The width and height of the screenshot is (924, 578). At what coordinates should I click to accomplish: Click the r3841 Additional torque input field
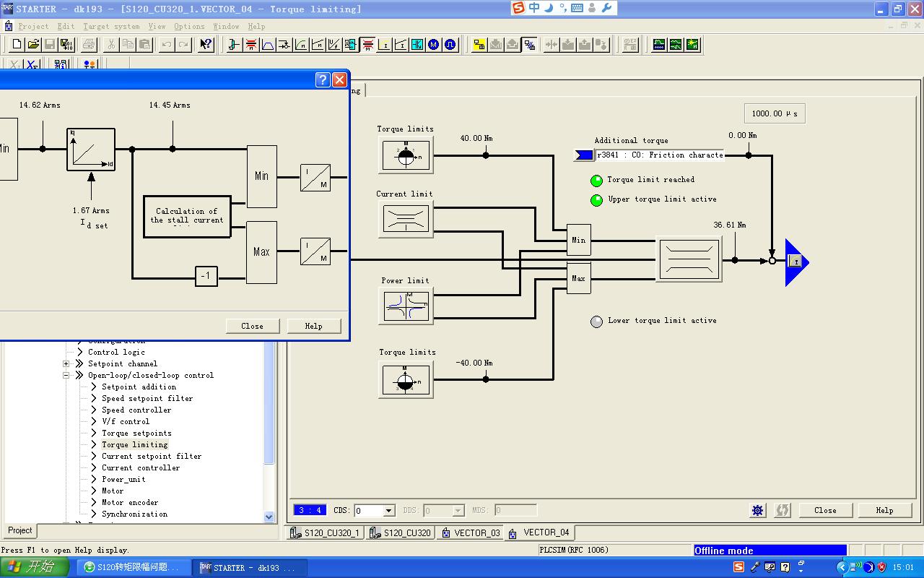[658, 155]
